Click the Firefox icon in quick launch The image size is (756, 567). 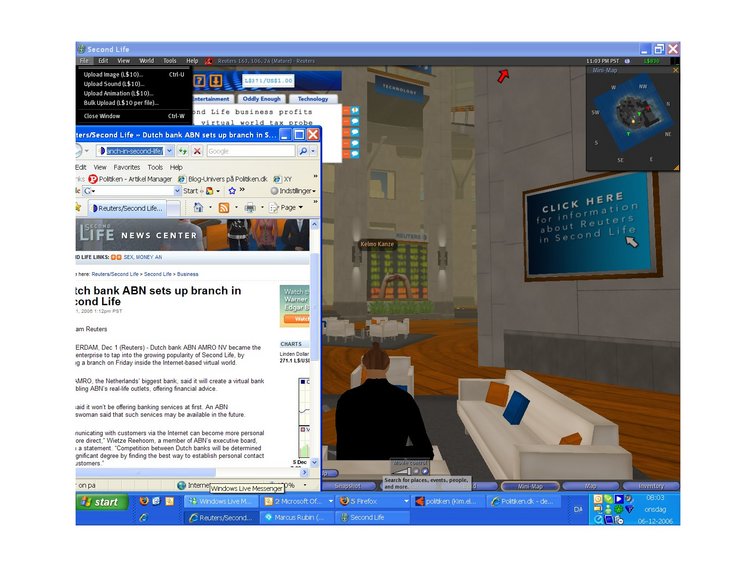(143, 501)
